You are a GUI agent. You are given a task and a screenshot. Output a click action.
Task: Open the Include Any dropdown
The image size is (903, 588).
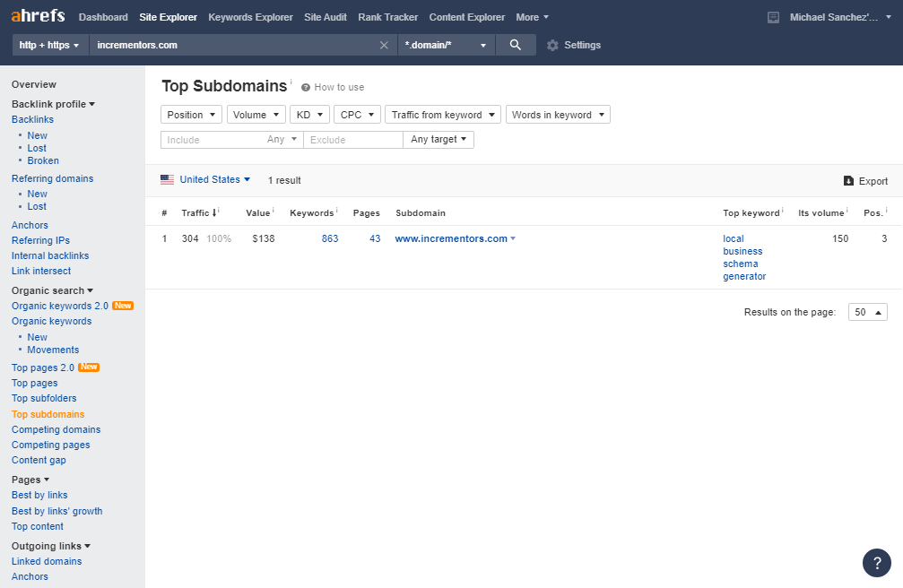(x=282, y=139)
